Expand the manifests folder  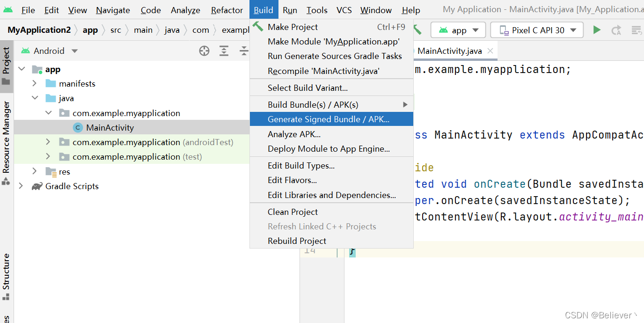coord(35,84)
